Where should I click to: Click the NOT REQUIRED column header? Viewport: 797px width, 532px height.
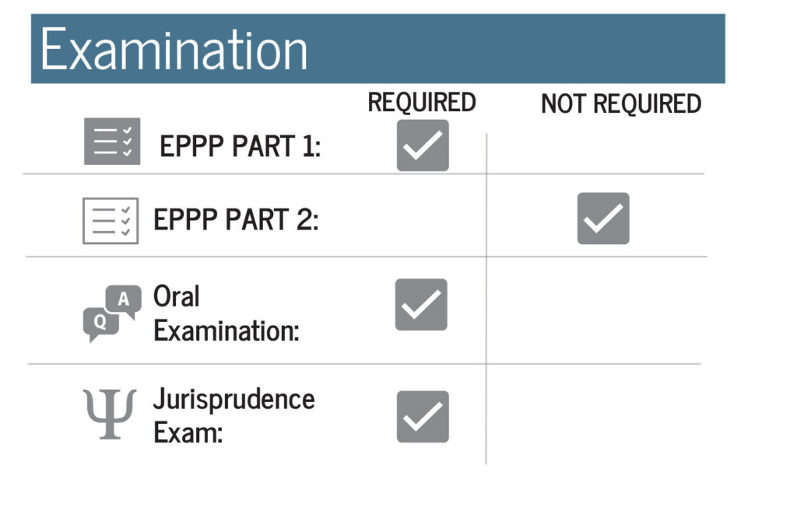tap(621, 103)
